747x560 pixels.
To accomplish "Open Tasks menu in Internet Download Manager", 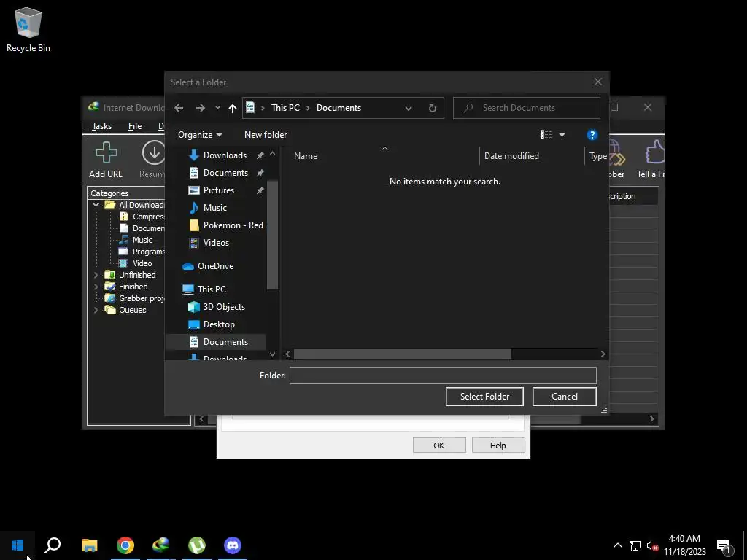I will pos(101,126).
